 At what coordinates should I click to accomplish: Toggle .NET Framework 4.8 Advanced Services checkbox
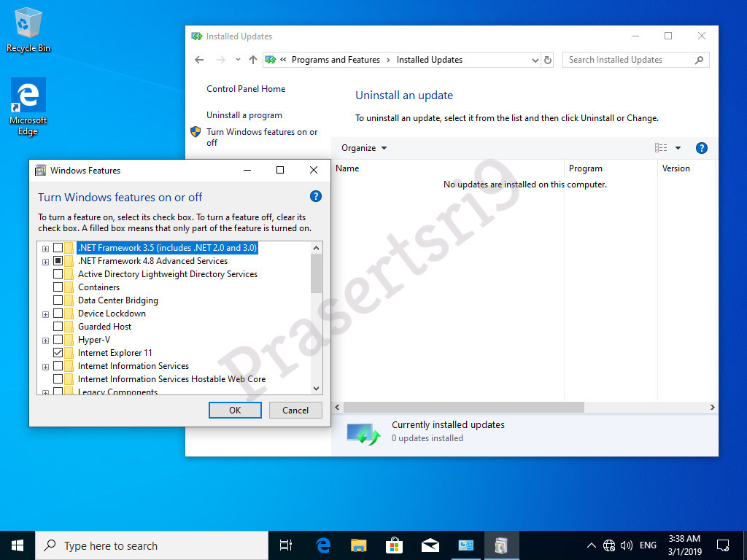coord(58,261)
